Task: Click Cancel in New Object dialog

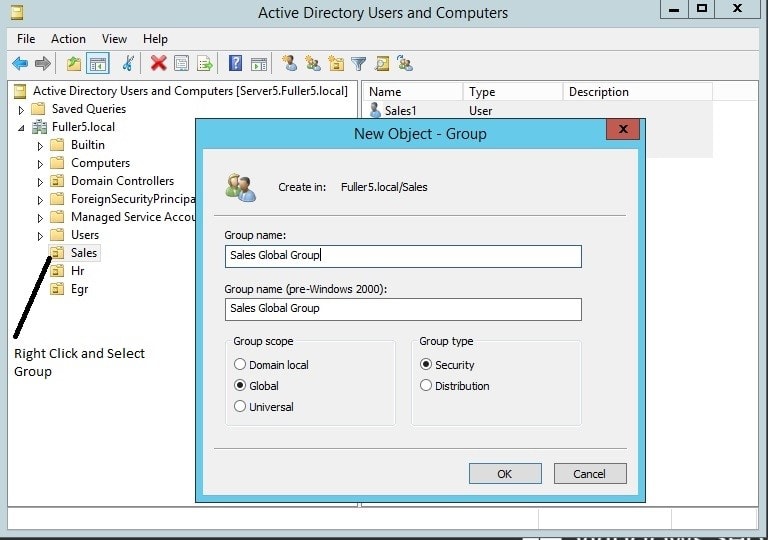Action: click(x=590, y=473)
